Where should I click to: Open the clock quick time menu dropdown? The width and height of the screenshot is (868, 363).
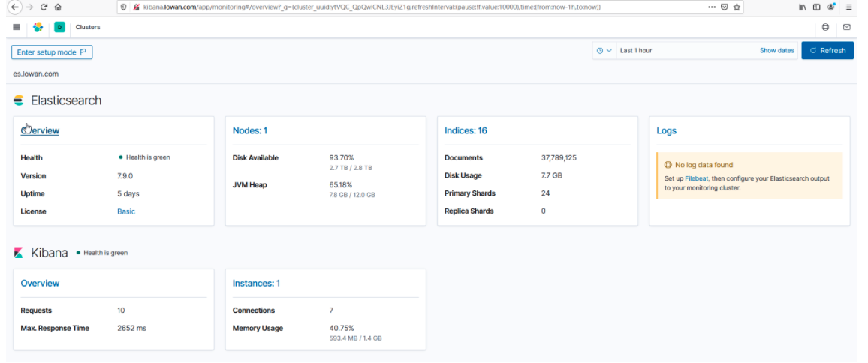click(x=604, y=50)
